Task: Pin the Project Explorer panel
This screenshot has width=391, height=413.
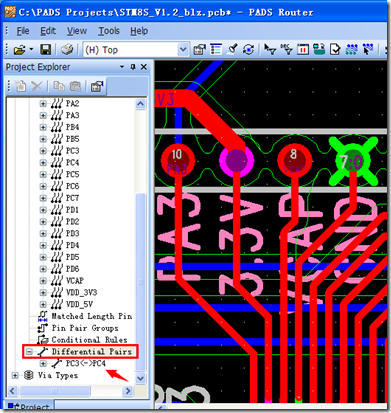Action: coord(133,67)
